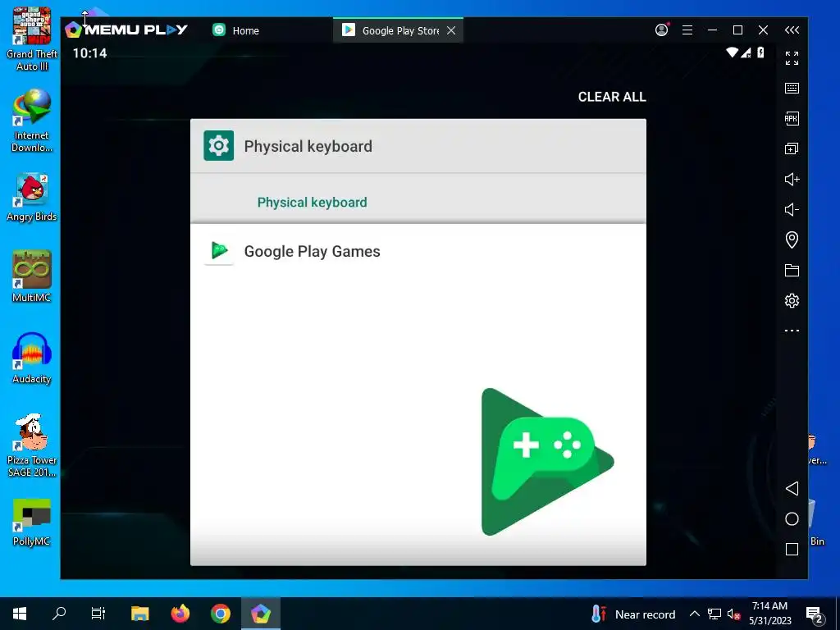Open the GPS location pin tool
Image resolution: width=840 pixels, height=630 pixels.
pos(792,240)
